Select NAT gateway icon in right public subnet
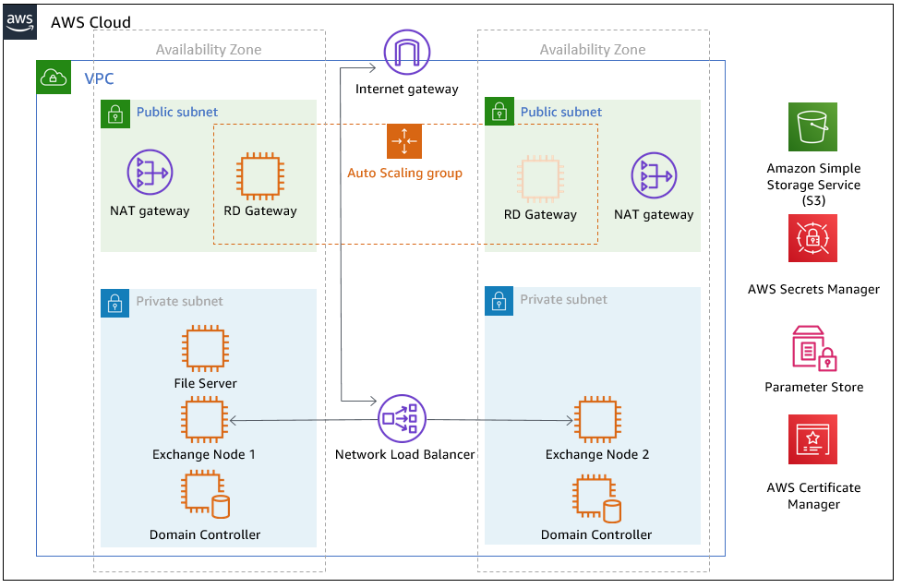Screen dimensions: 902x588 tap(654, 175)
